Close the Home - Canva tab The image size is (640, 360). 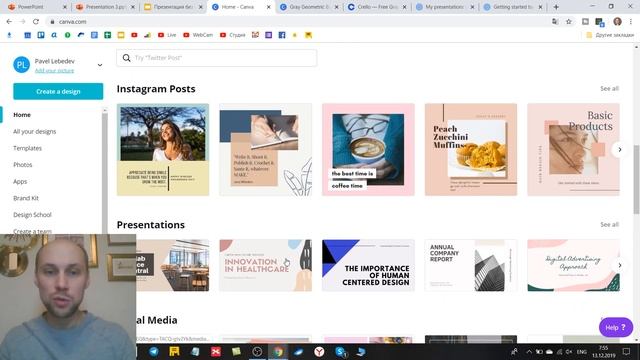[269, 7]
